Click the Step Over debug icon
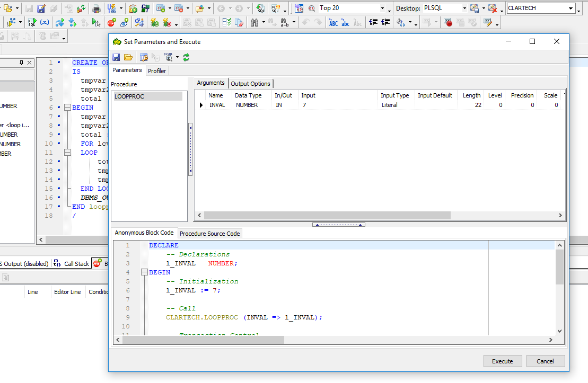 59,23
